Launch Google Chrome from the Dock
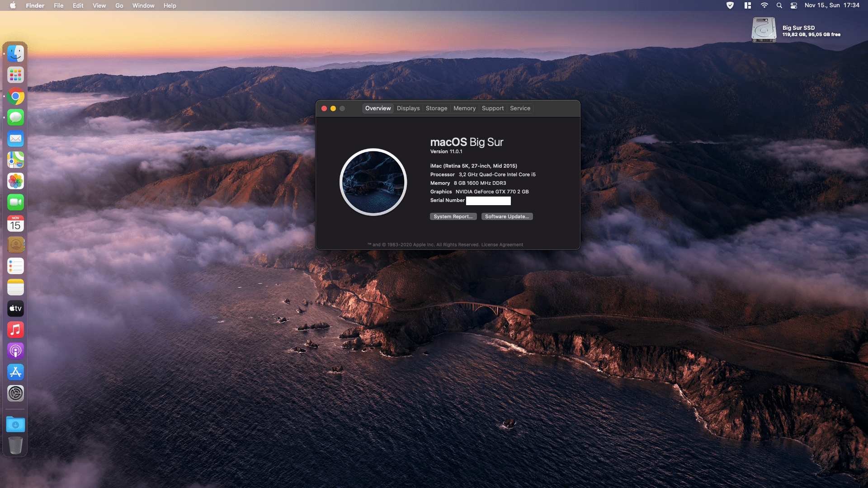 (15, 96)
